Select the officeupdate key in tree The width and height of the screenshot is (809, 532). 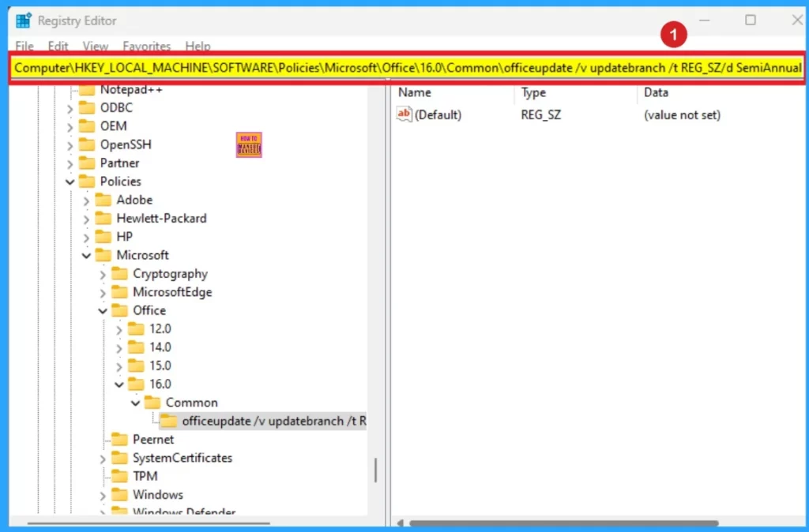(x=273, y=421)
